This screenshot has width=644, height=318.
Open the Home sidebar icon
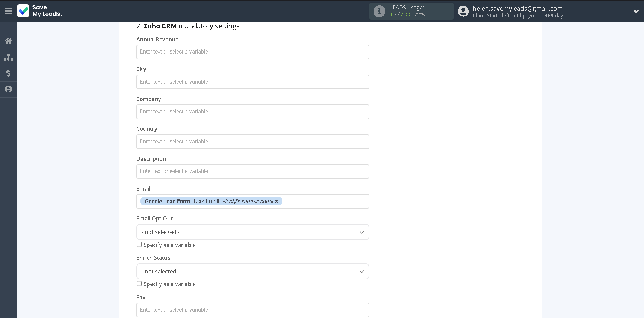(x=8, y=41)
